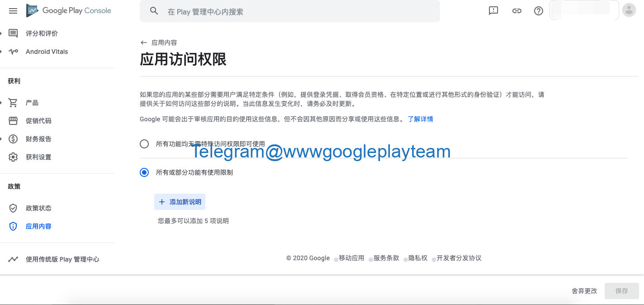The width and height of the screenshot is (644, 305).
Task: Click the 保存 button
Action: [x=622, y=291]
